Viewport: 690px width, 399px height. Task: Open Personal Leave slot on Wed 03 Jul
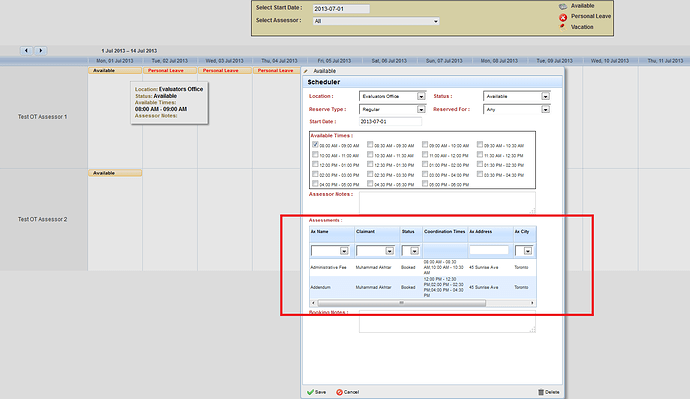coord(225,70)
